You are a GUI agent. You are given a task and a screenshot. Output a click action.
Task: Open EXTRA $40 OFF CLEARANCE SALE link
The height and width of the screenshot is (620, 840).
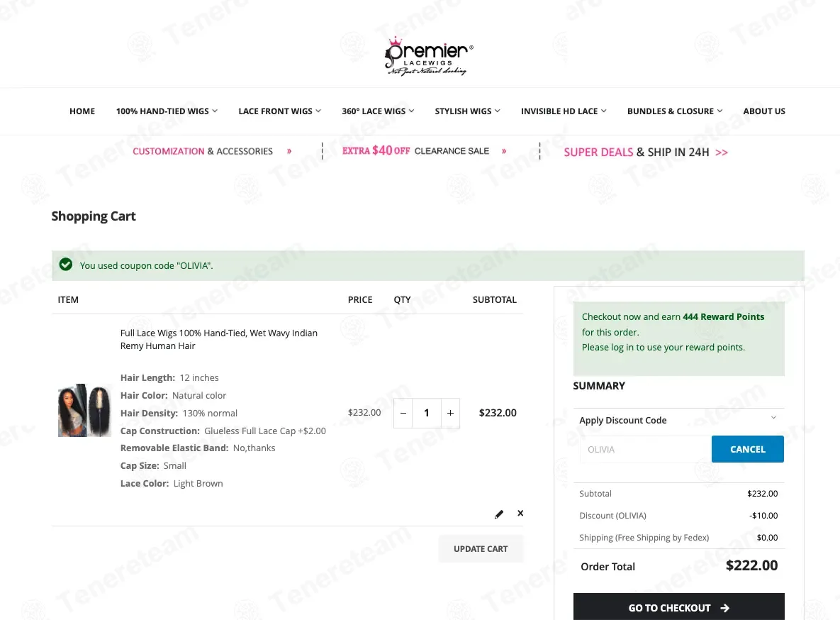(x=415, y=150)
